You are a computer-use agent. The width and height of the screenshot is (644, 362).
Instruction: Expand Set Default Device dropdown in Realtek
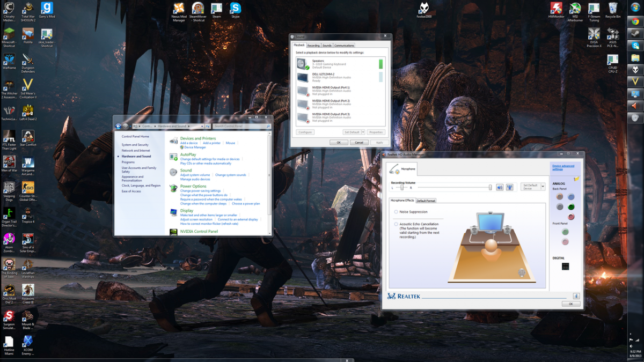click(x=543, y=187)
